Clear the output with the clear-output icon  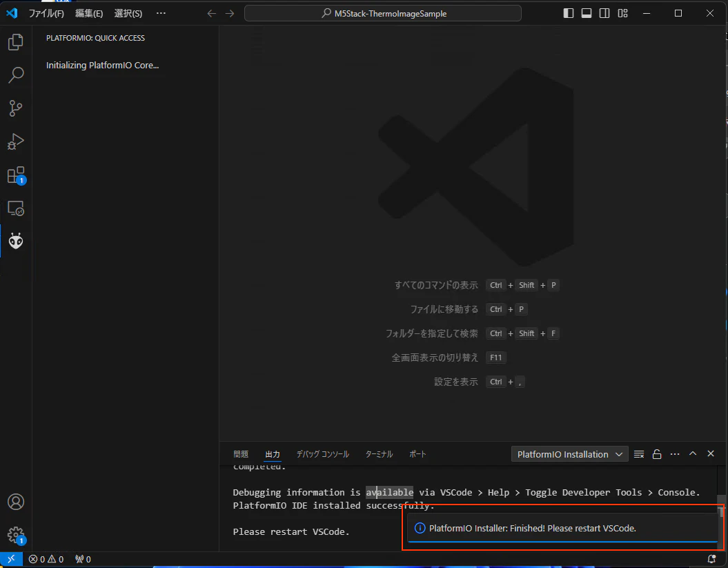639,454
